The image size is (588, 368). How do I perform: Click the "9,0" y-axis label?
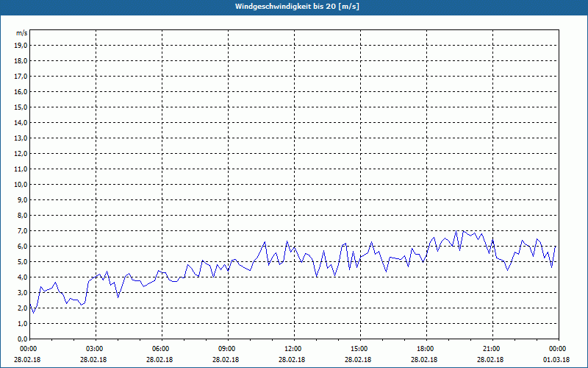[22, 199]
